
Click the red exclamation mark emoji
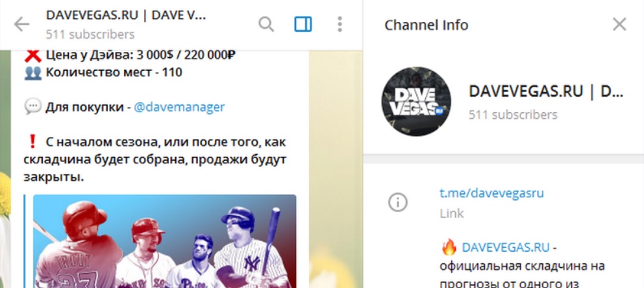(x=32, y=142)
